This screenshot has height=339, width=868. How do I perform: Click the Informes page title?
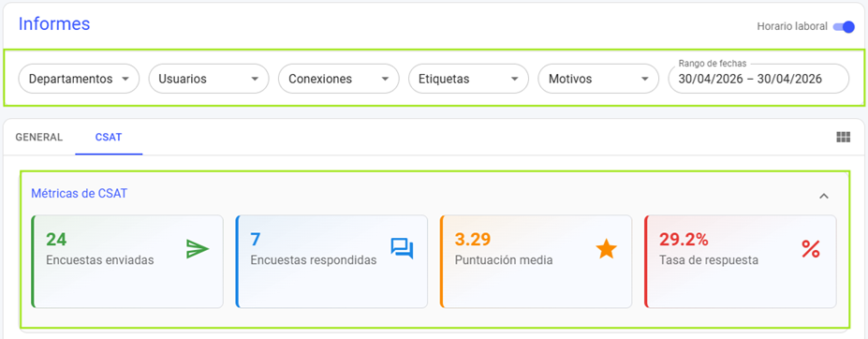point(54,23)
